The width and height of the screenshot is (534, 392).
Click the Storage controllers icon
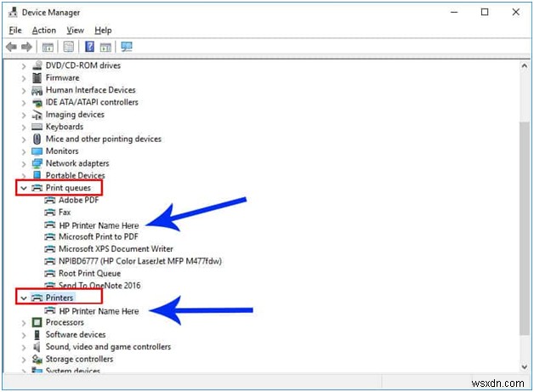point(37,359)
